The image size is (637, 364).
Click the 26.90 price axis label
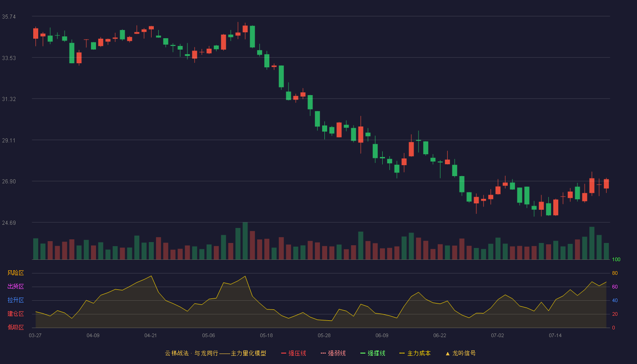pyautogui.click(x=9, y=182)
